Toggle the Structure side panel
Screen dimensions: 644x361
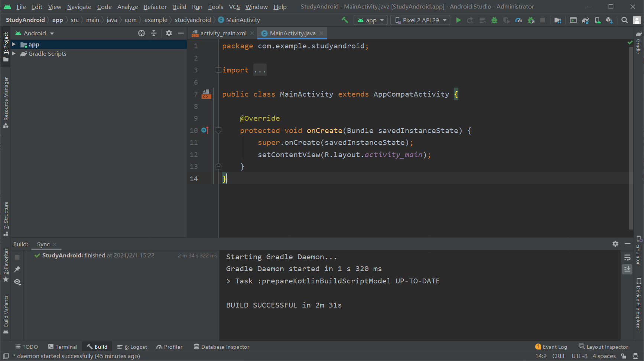point(6,219)
